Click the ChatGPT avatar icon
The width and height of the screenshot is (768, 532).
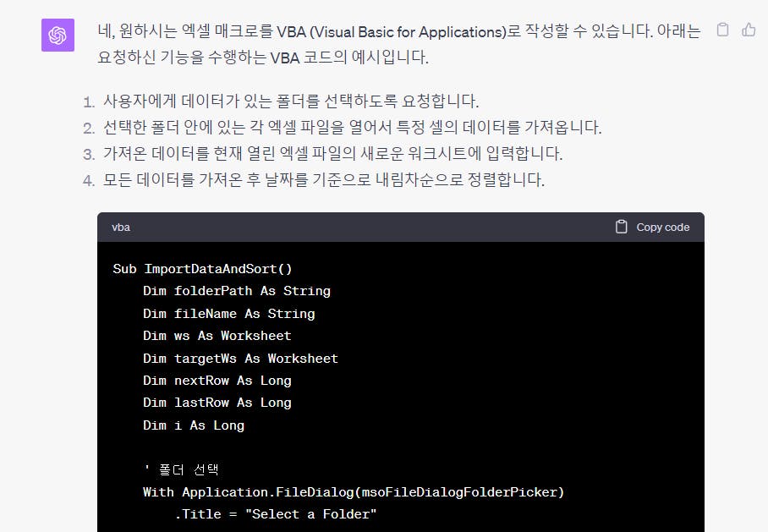[58, 36]
